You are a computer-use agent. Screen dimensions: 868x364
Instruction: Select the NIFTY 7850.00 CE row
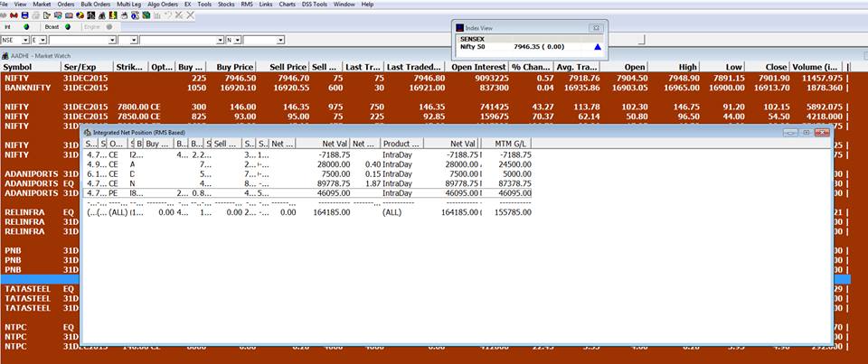423,117
